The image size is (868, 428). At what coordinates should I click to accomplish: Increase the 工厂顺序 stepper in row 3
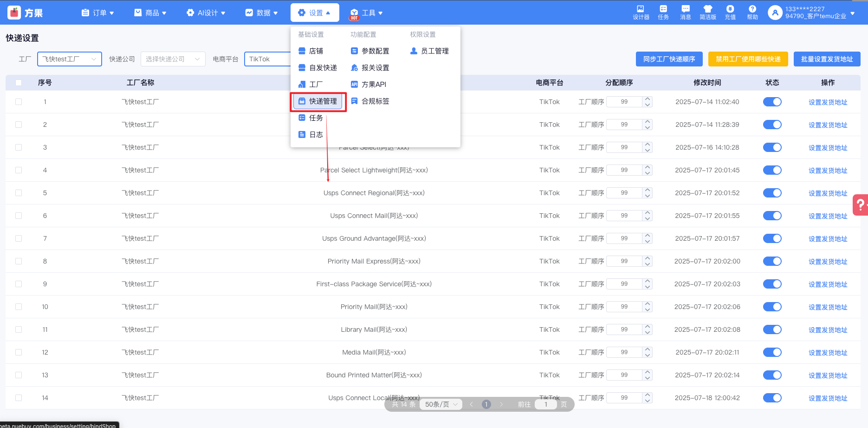(648, 145)
